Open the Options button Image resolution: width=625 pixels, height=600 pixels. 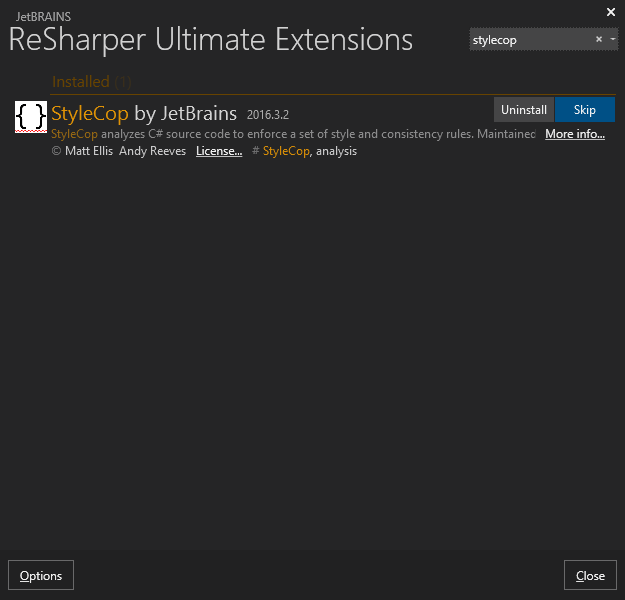click(x=41, y=575)
